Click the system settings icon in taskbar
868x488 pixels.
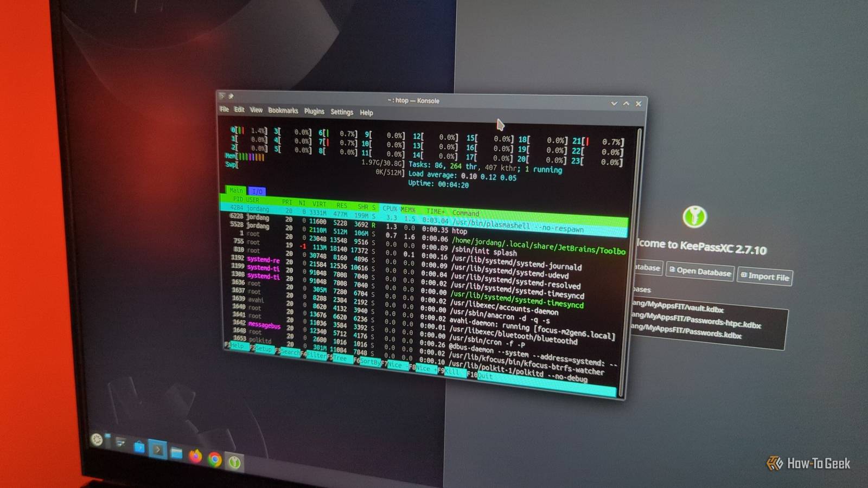coord(120,443)
